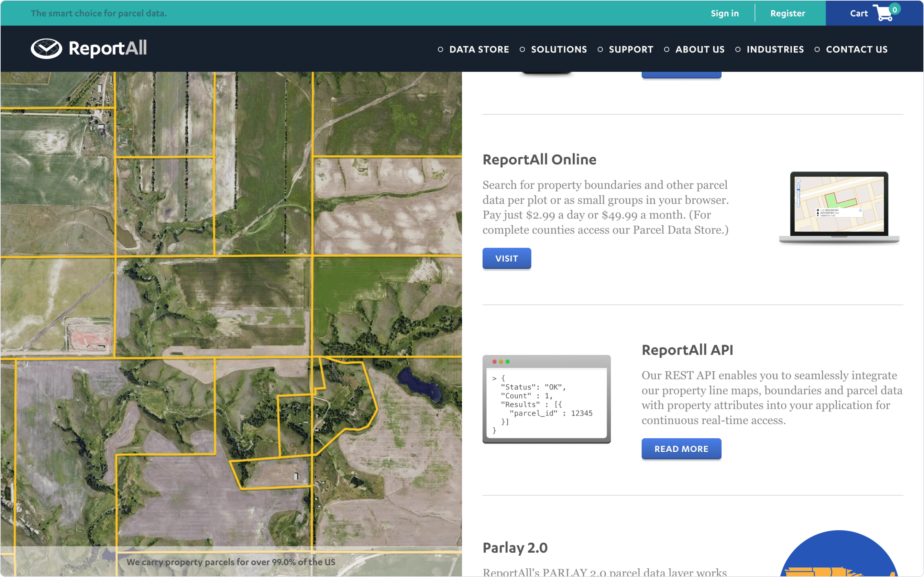Click the circle bullet beside Contact Us
This screenshot has height=577, width=924.
coord(817,49)
